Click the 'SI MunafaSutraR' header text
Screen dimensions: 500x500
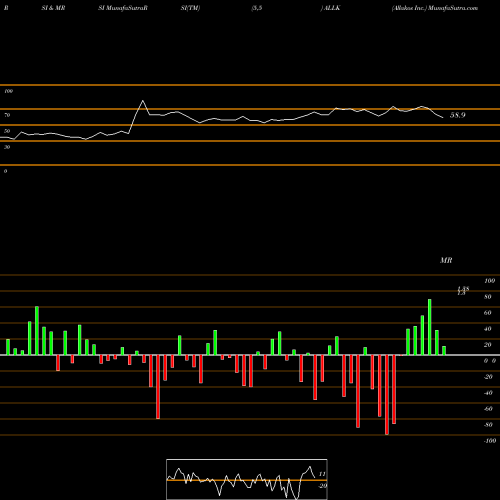[x=123, y=8]
